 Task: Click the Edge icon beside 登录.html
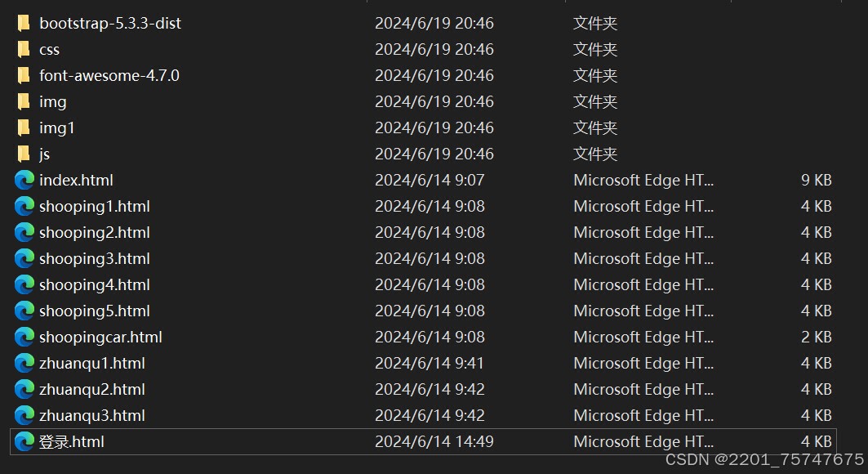point(24,441)
